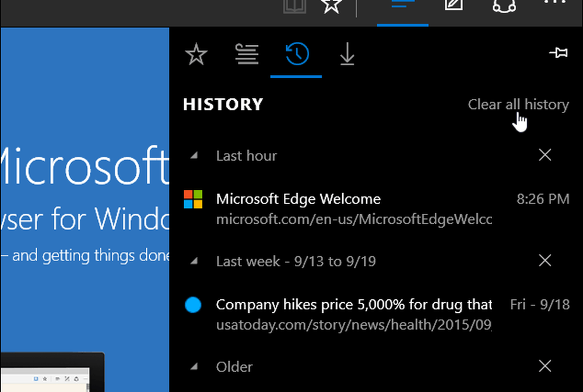Open the Make a Web Note tool
Screen dimensions: 583x392
click(452, 5)
